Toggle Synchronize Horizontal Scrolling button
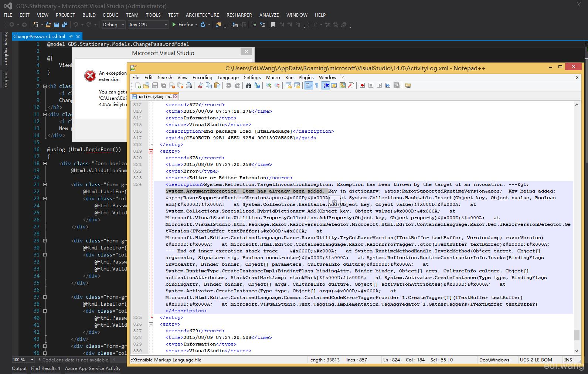588x374 pixels. coord(297,85)
